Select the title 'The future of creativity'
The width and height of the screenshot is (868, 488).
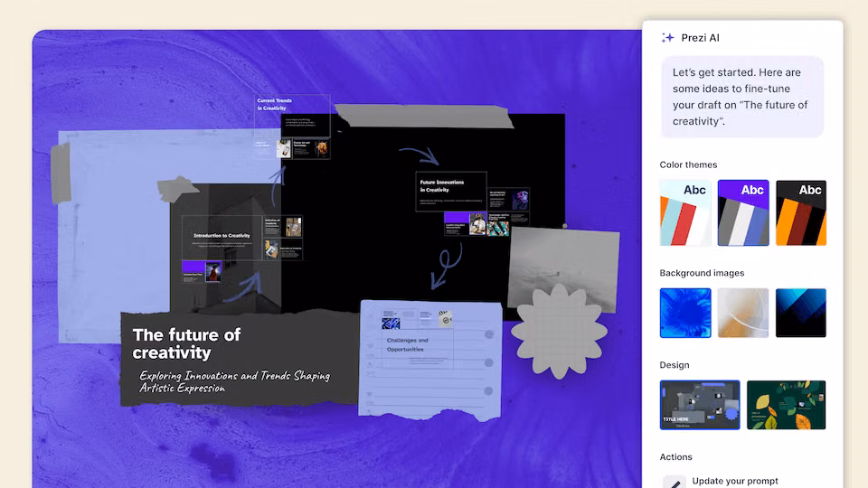(187, 343)
